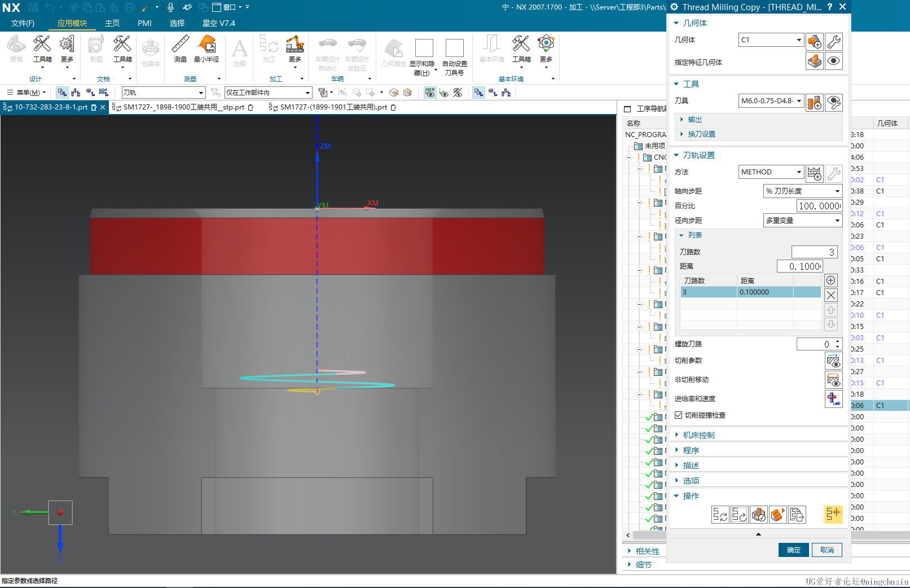Open the design toolbox (工具箱) in 设计 group
This screenshot has height=588, width=910.
pyautogui.click(x=42, y=51)
